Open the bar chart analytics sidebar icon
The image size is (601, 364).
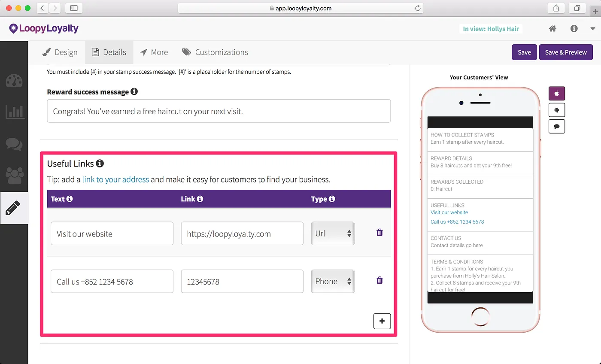14,112
